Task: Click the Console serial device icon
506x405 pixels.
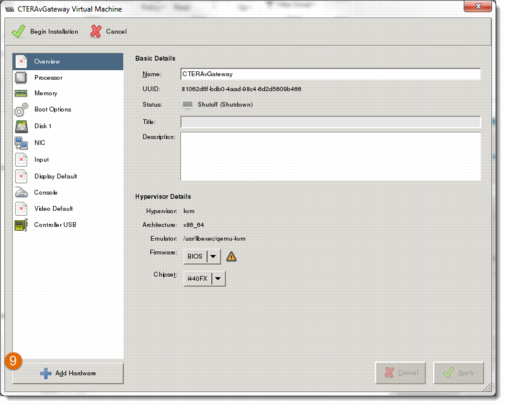Action: 21,192
